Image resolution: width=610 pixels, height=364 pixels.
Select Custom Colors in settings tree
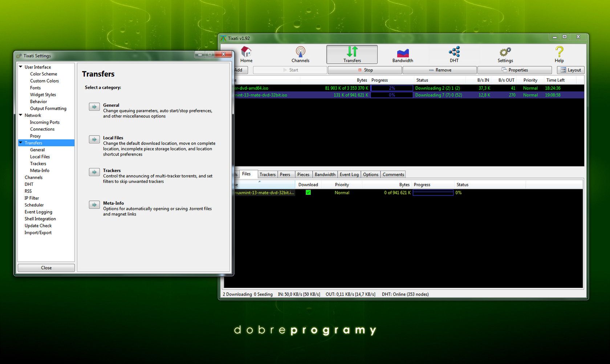point(44,81)
